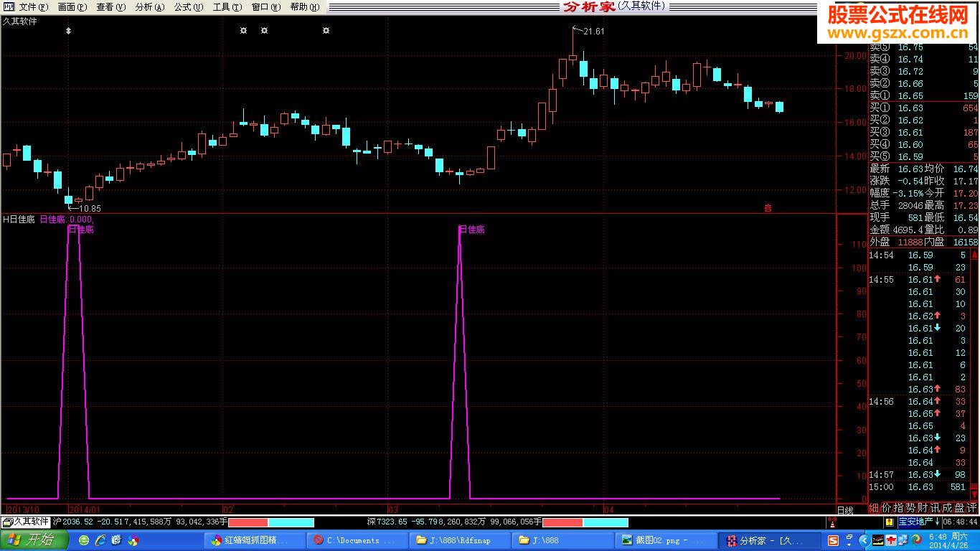Switch to the 势 tab in quote panel
The height and width of the screenshot is (551, 980).
click(x=911, y=508)
